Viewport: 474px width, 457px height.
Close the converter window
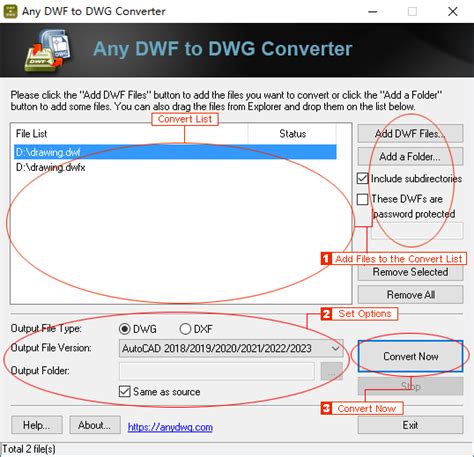452,12
